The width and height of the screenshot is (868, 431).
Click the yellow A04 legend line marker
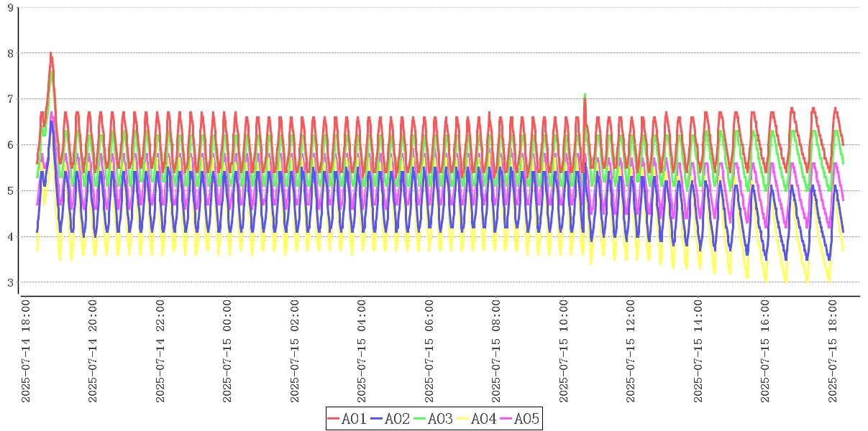[x=463, y=419]
